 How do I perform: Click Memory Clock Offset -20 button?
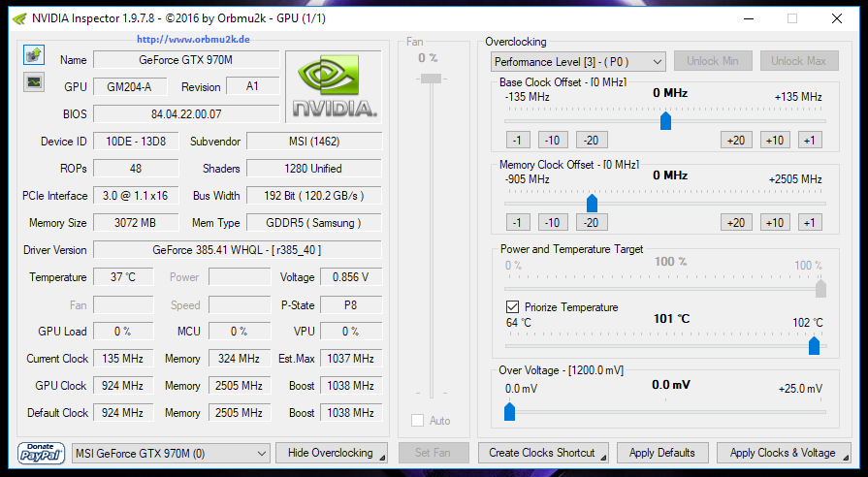coord(592,222)
